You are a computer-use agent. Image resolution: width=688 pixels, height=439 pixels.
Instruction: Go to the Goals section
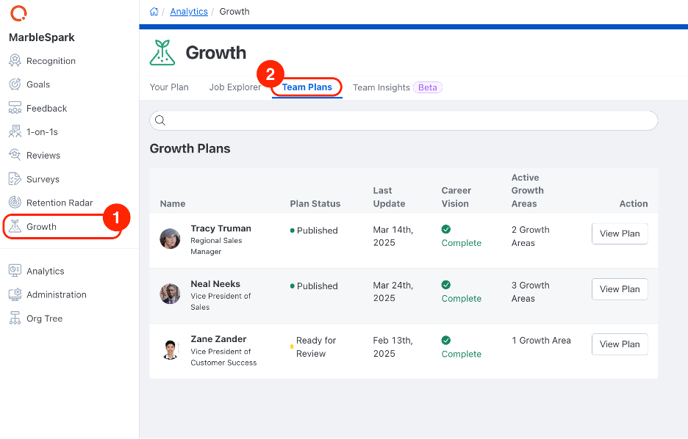(29, 84)
